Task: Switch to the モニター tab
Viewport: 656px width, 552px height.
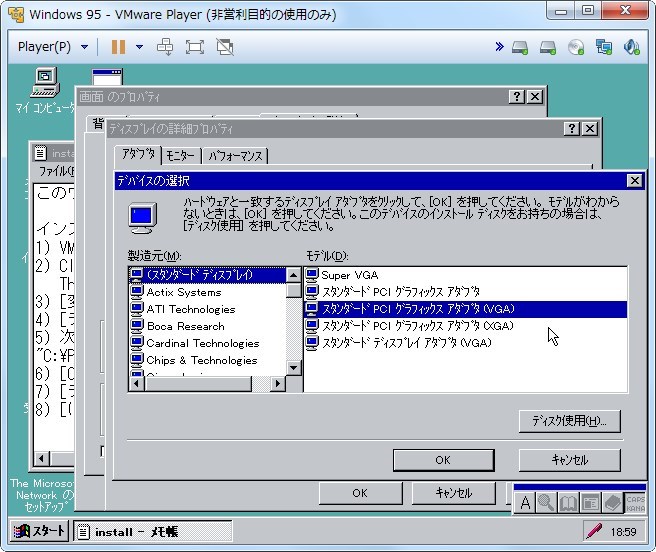Action: click(x=181, y=156)
